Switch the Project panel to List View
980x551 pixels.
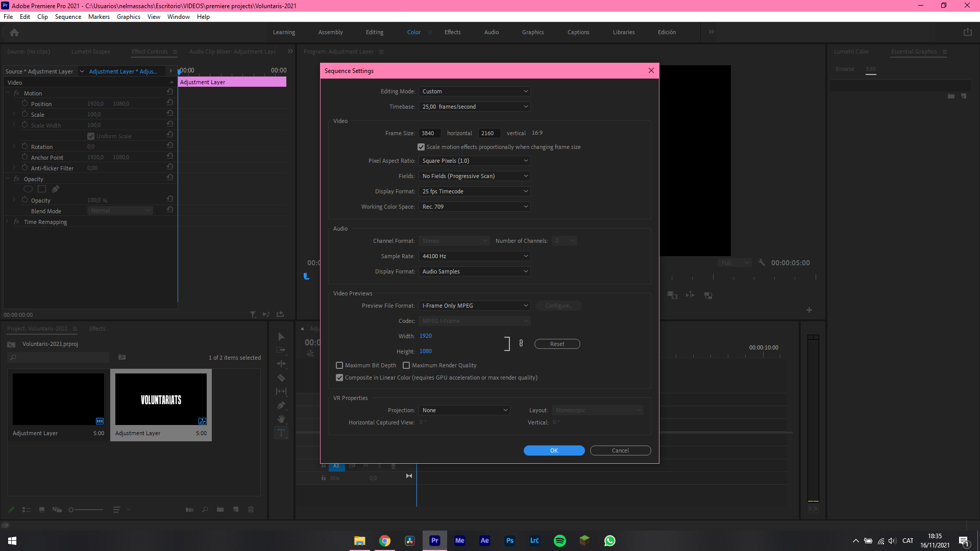pos(27,509)
